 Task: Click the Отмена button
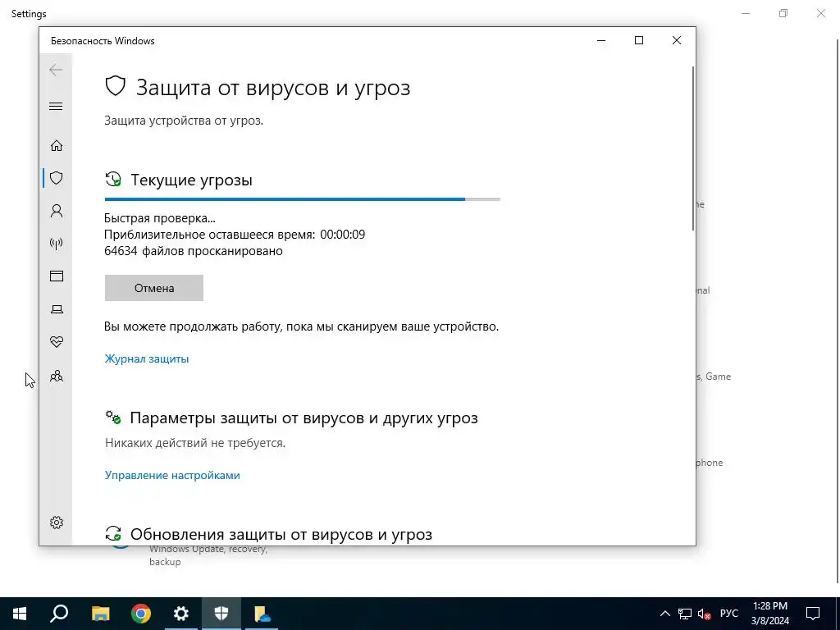point(153,288)
